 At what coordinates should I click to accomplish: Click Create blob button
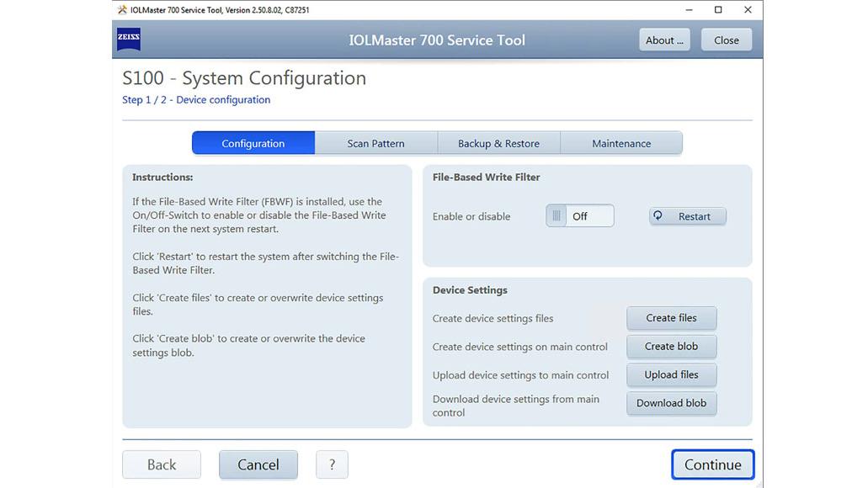672,347
